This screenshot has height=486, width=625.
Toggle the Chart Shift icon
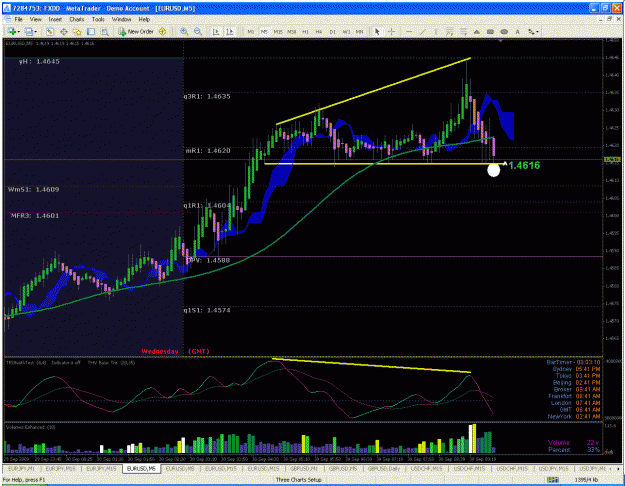pyautogui.click(x=230, y=31)
